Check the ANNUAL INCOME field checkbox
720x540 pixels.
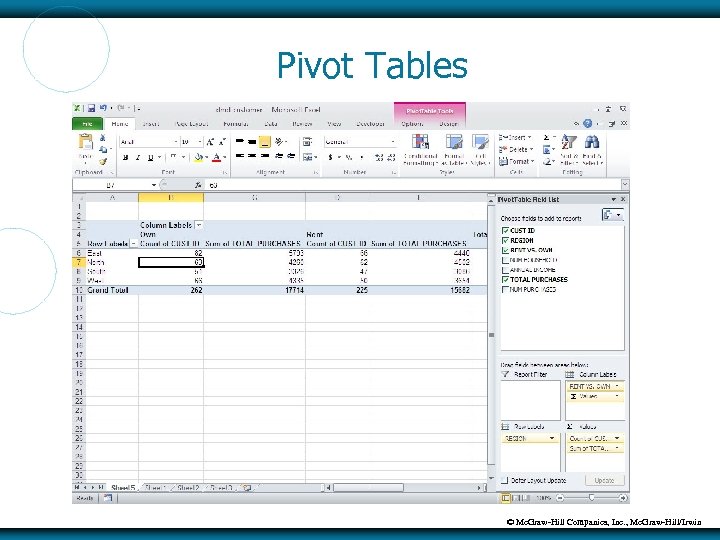tap(506, 270)
